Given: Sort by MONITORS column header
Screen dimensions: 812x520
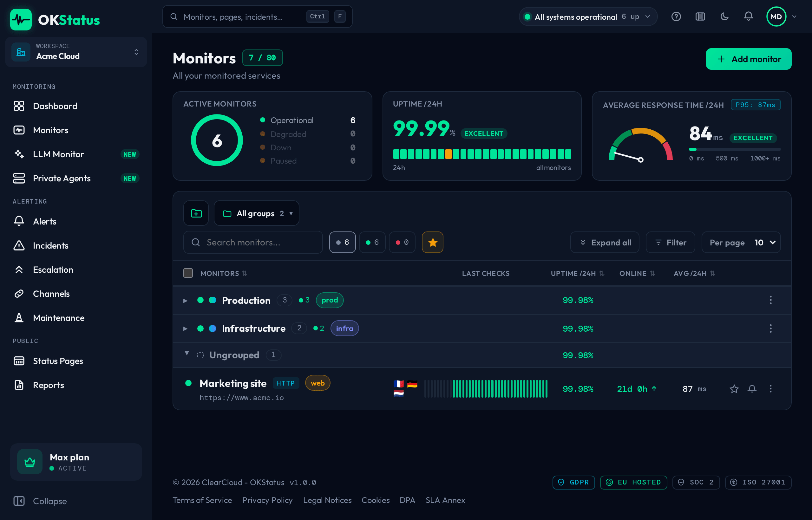Looking at the screenshot, I should [x=224, y=273].
